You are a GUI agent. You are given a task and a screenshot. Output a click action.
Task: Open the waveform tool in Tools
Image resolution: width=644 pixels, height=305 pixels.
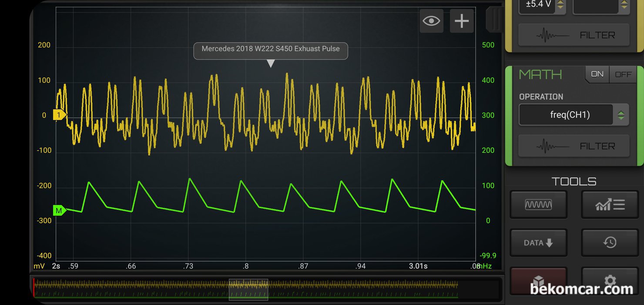538,204
